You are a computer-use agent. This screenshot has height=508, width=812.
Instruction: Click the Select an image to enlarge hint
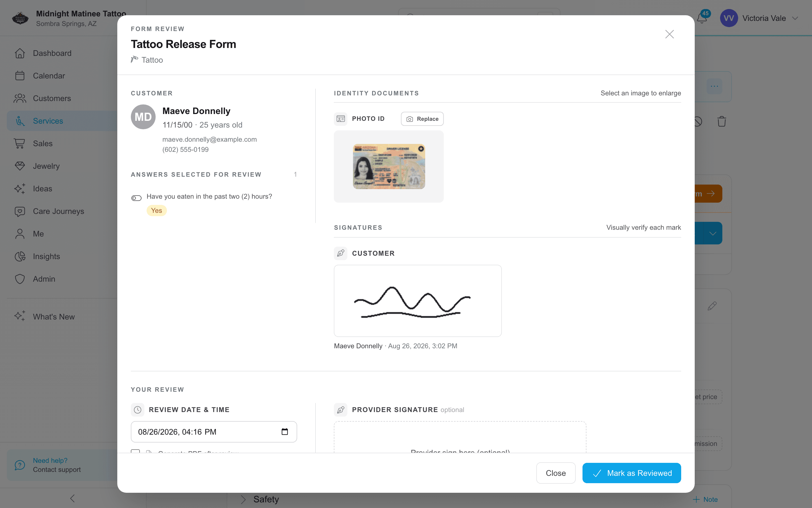[x=641, y=93]
